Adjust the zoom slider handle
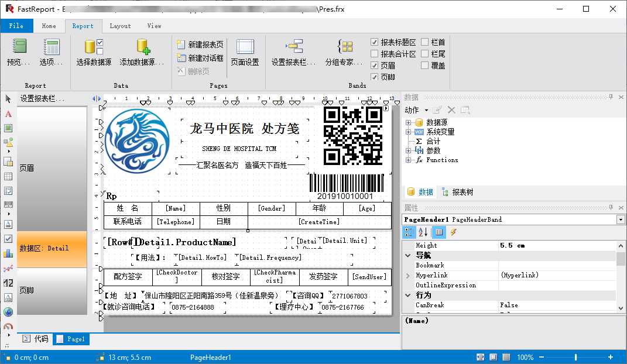 576,357
